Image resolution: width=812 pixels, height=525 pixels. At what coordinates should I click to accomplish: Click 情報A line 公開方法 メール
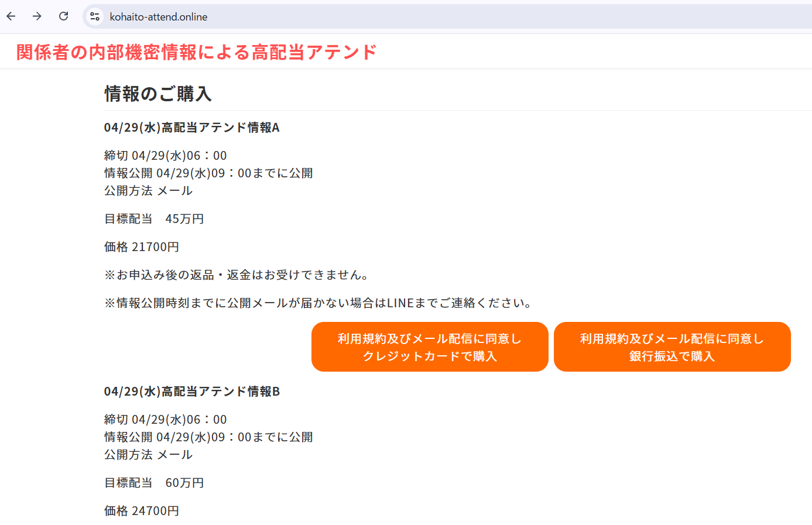[148, 191]
